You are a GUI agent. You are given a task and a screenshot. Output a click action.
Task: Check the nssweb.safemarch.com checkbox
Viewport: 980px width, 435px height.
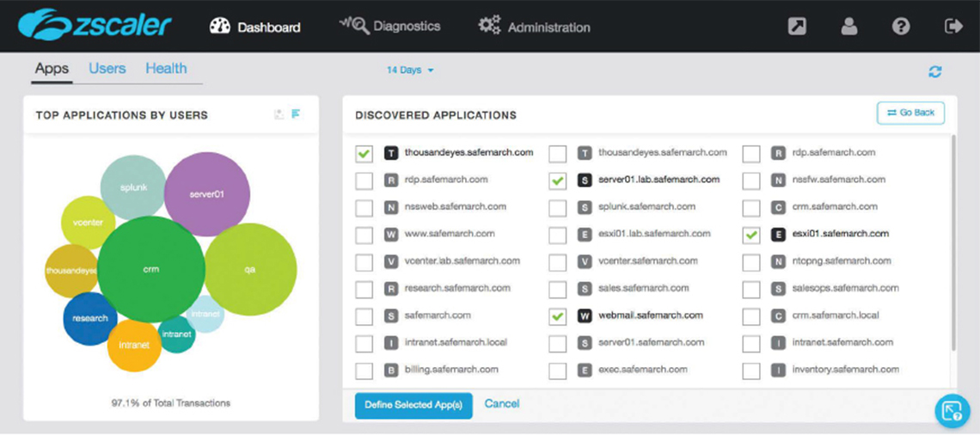[x=364, y=207]
